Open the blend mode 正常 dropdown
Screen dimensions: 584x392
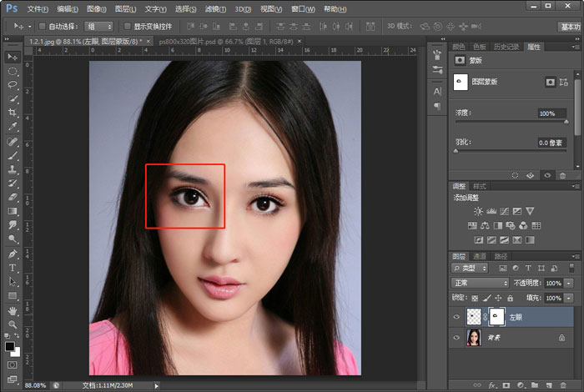480,284
